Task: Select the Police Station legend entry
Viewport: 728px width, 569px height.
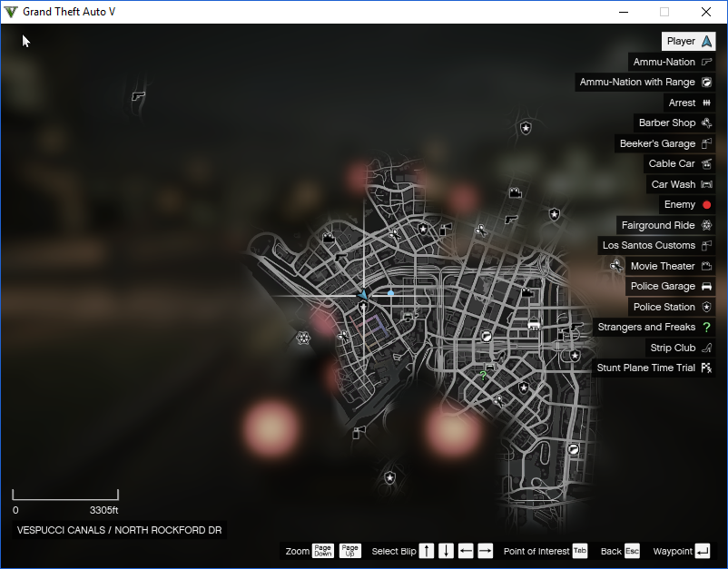Action: (672, 307)
